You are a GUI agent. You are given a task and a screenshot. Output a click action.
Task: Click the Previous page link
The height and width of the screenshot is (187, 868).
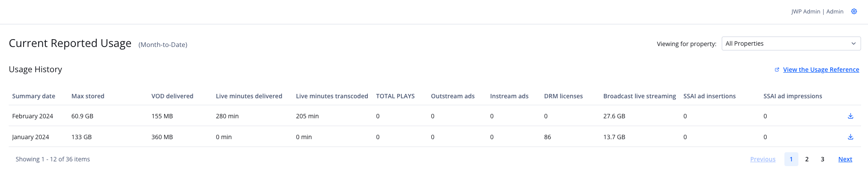(x=763, y=159)
